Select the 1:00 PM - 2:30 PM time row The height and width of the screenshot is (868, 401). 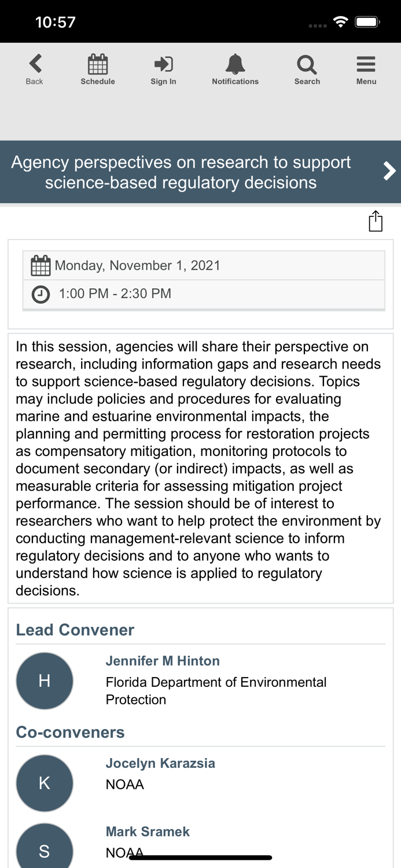pyautogui.click(x=204, y=294)
